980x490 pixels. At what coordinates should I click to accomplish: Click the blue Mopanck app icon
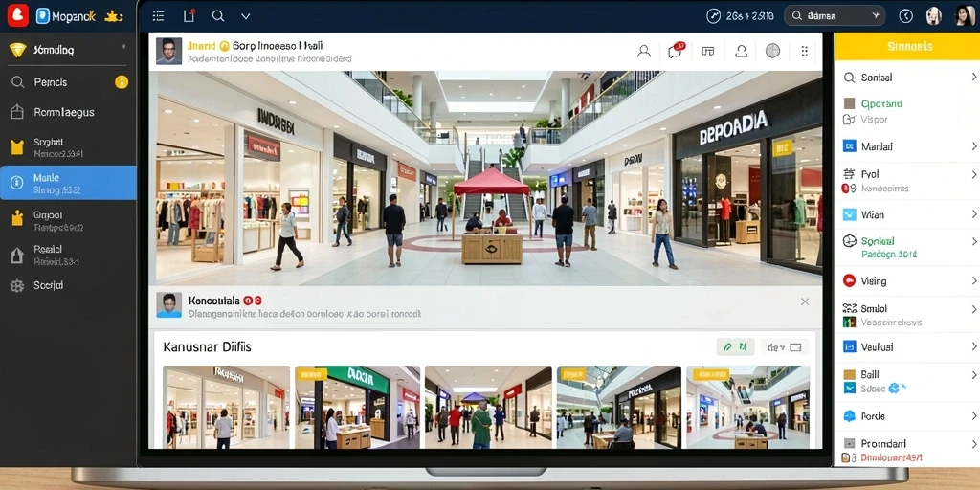[x=43, y=17]
